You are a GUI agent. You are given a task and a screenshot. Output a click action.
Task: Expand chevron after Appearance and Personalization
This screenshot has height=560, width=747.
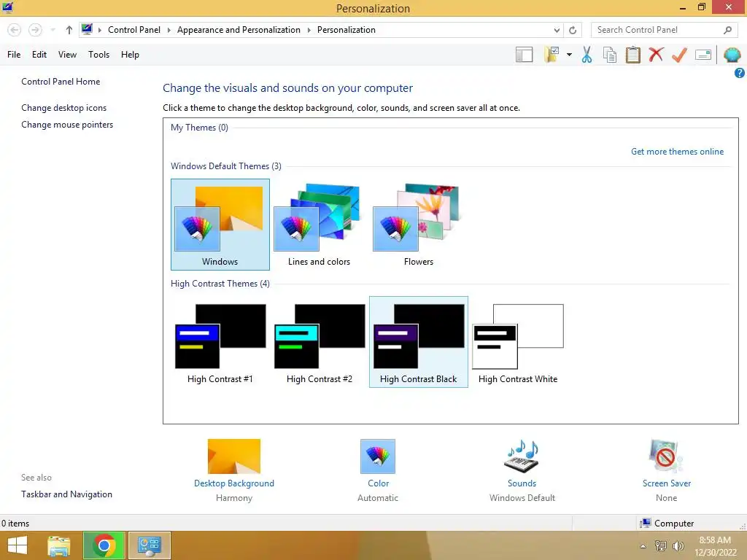tap(309, 30)
